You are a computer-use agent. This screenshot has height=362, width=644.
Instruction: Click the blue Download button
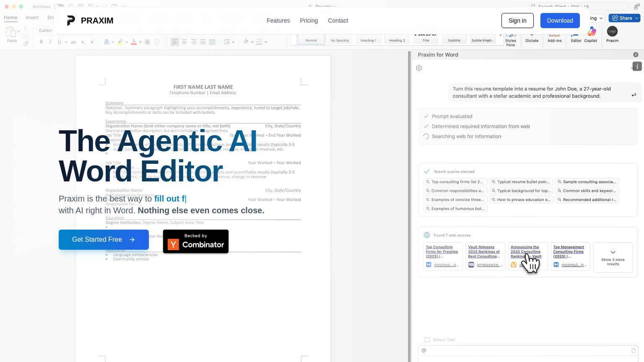click(560, 21)
